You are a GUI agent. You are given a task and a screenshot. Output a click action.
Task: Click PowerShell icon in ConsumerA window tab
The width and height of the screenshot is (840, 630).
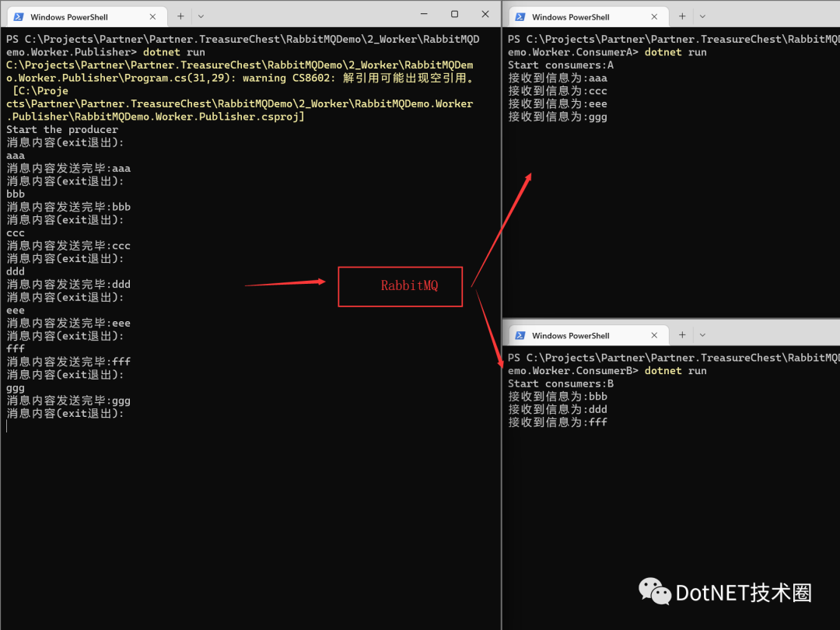(520, 16)
